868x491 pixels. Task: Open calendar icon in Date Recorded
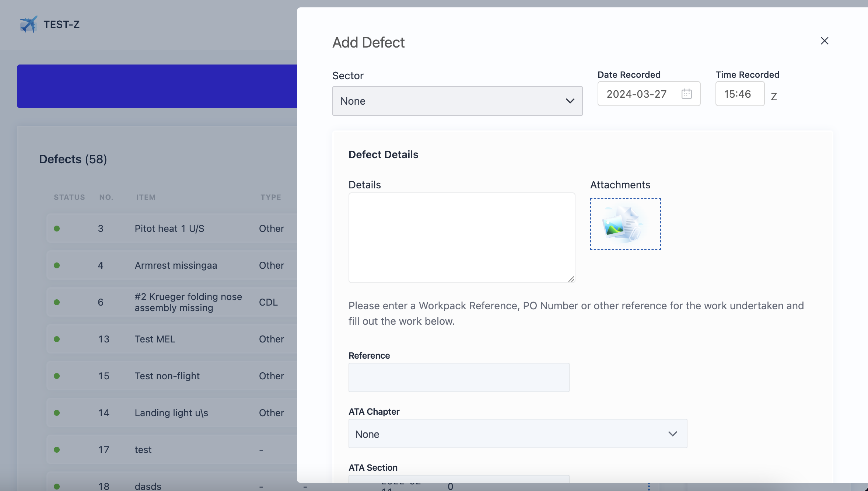686,94
